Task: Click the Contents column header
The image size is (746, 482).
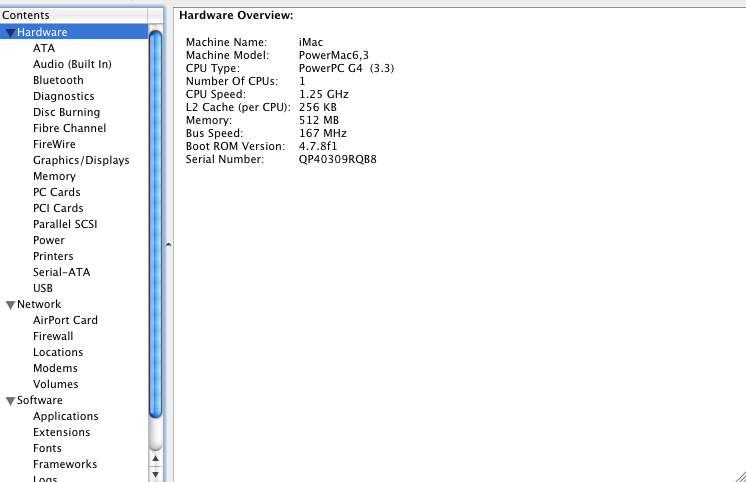Action: (x=74, y=15)
